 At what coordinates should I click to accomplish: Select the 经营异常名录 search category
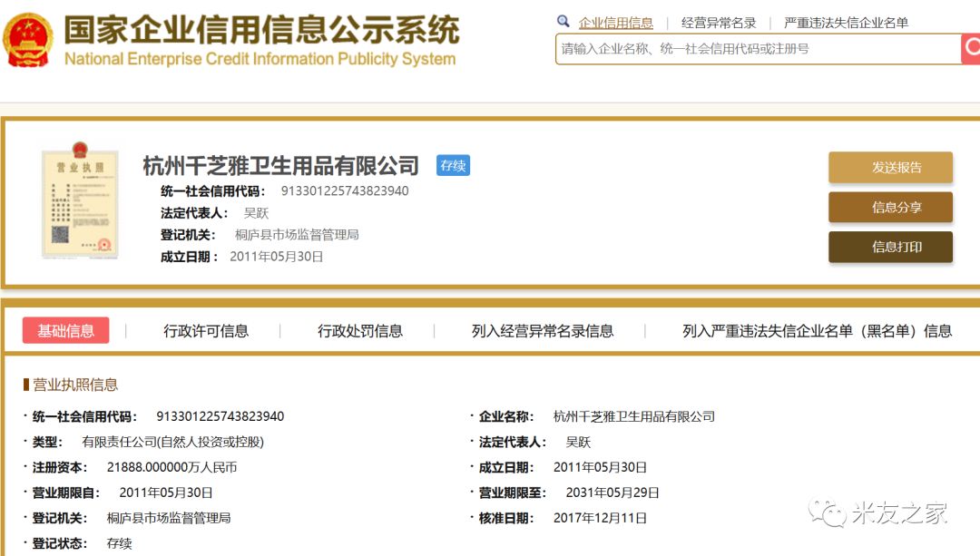pos(718,23)
